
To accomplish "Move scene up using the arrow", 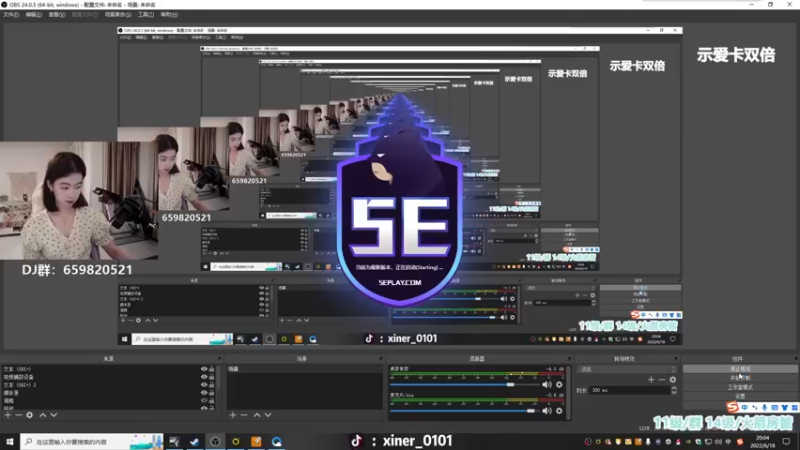I will pyautogui.click(x=257, y=415).
